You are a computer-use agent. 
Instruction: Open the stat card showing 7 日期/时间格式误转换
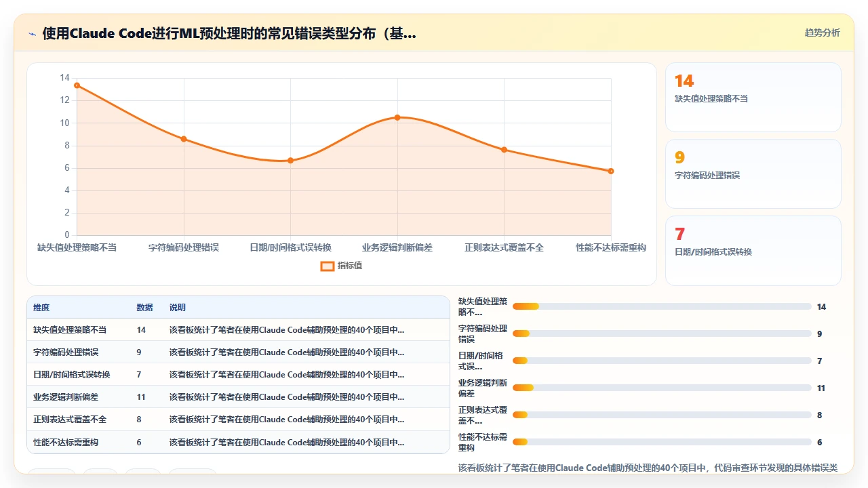coord(753,251)
